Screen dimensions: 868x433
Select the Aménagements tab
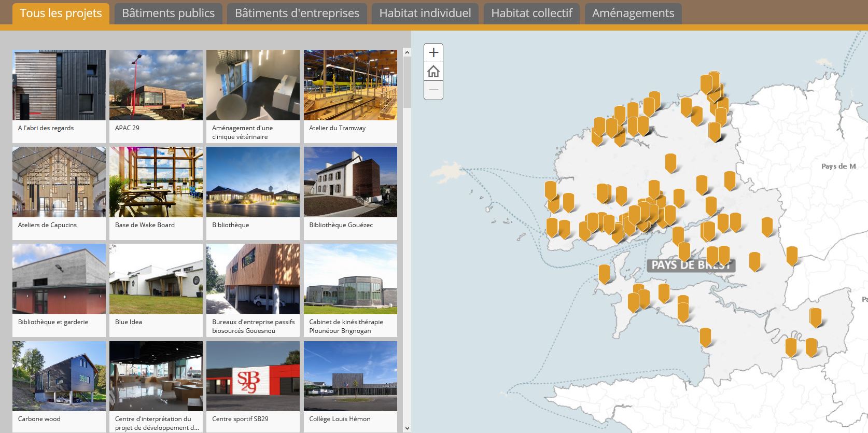(633, 13)
